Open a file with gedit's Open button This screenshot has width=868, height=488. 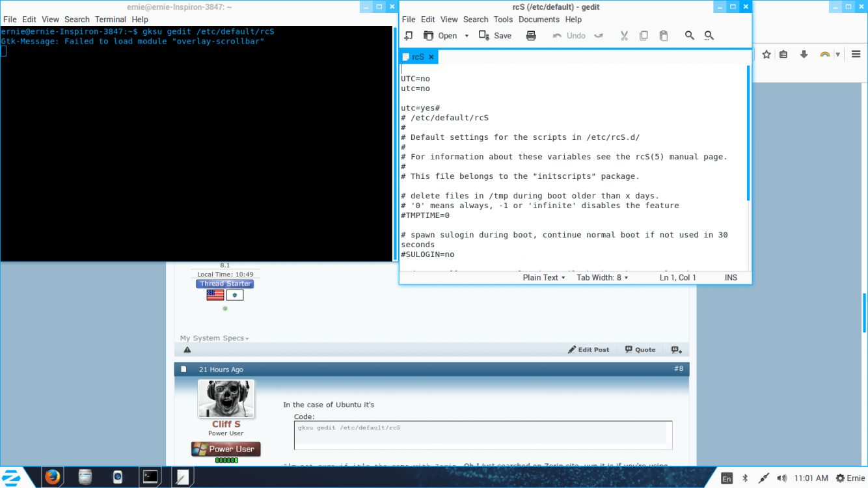(441, 36)
